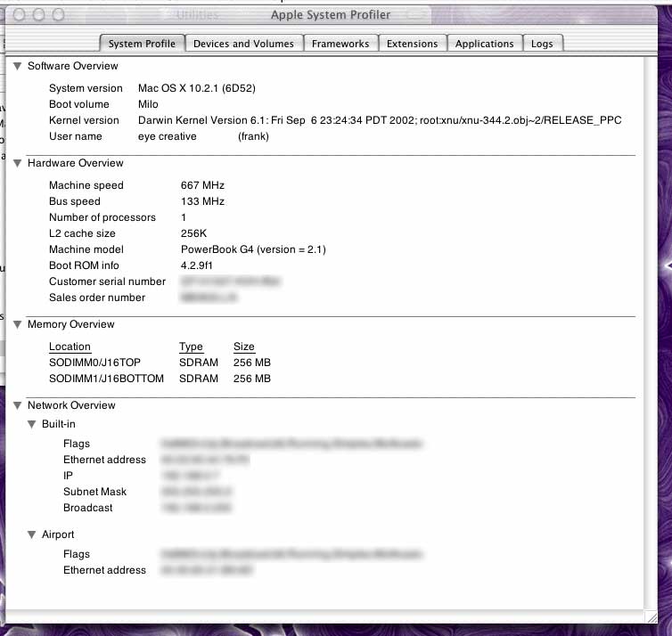The image size is (672, 636).
Task: Collapse the Software Overview section
Action: pos(18,66)
